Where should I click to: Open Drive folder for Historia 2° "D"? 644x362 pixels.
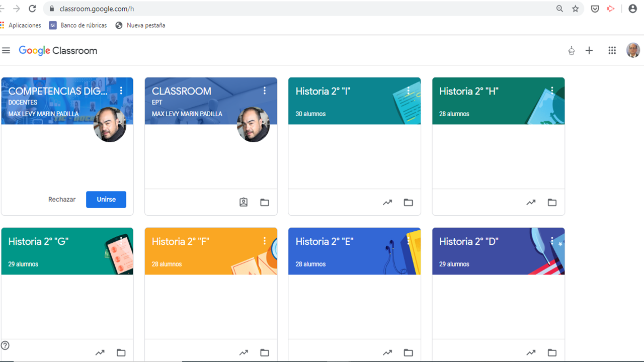552,353
